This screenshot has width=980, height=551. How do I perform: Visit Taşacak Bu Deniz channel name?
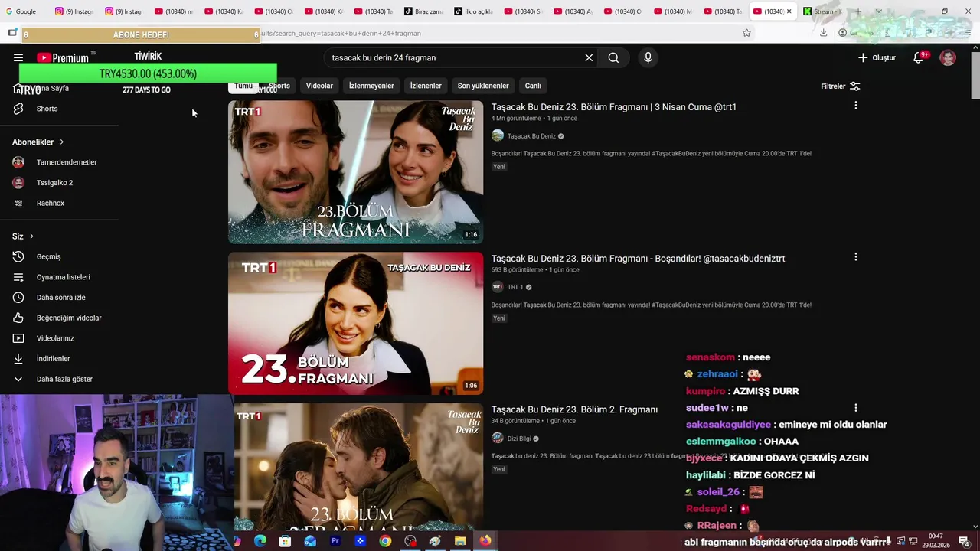click(531, 136)
